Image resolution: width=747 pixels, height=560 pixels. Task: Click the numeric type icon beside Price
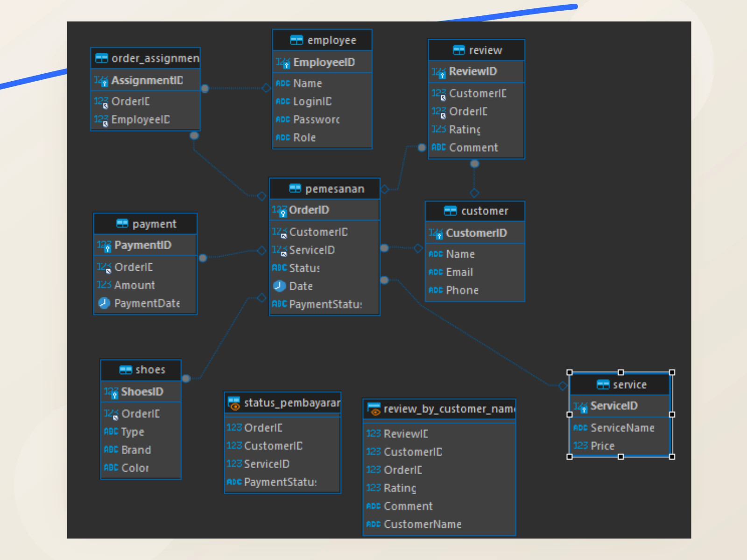point(580,446)
